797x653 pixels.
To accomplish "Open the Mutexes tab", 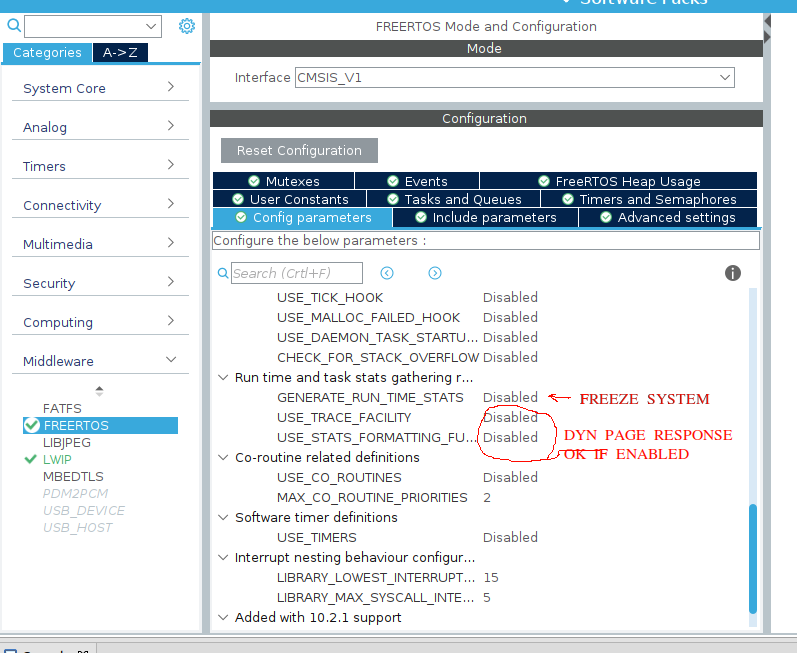I will tap(284, 181).
